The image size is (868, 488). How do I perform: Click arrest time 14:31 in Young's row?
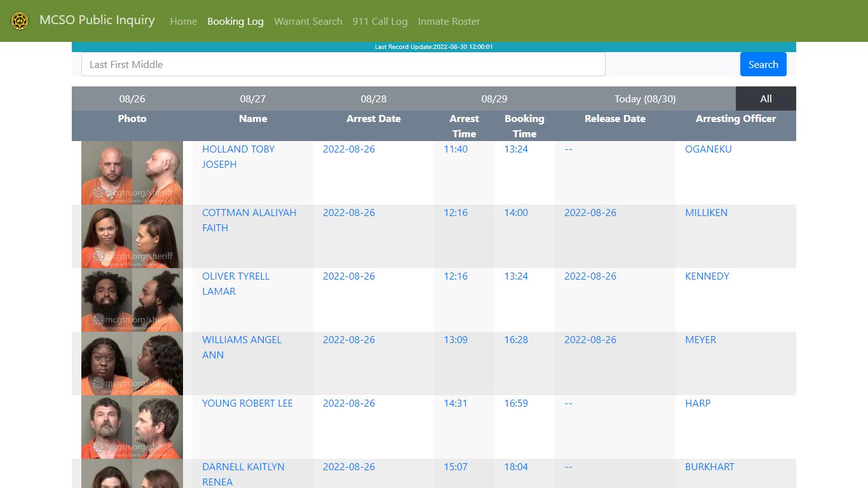(456, 403)
